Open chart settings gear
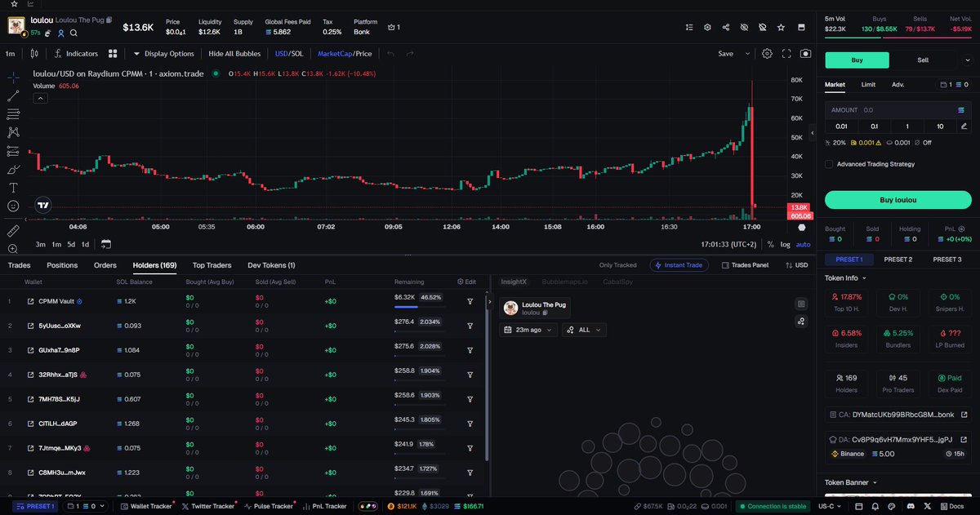Viewport: 980px width, 515px height. coord(767,54)
